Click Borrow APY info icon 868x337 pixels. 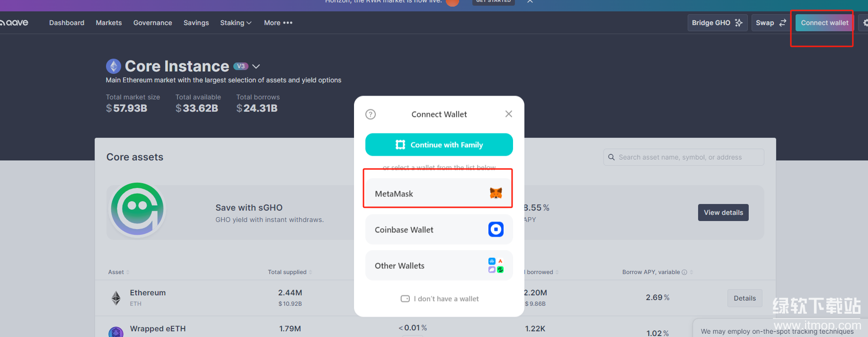tap(684, 272)
